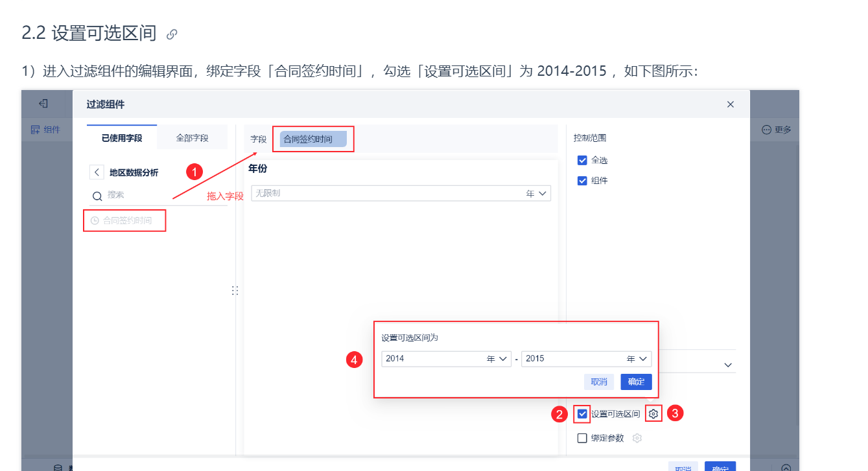Toggle the 组件 checkbox

click(582, 181)
